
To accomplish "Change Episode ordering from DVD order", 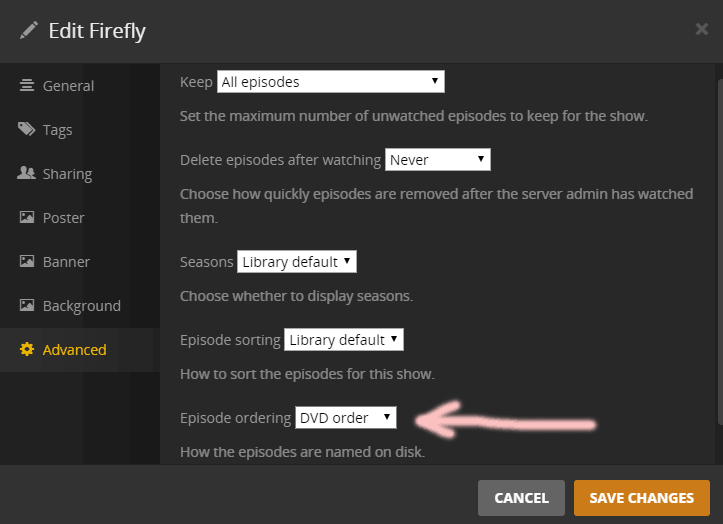I will [346, 418].
